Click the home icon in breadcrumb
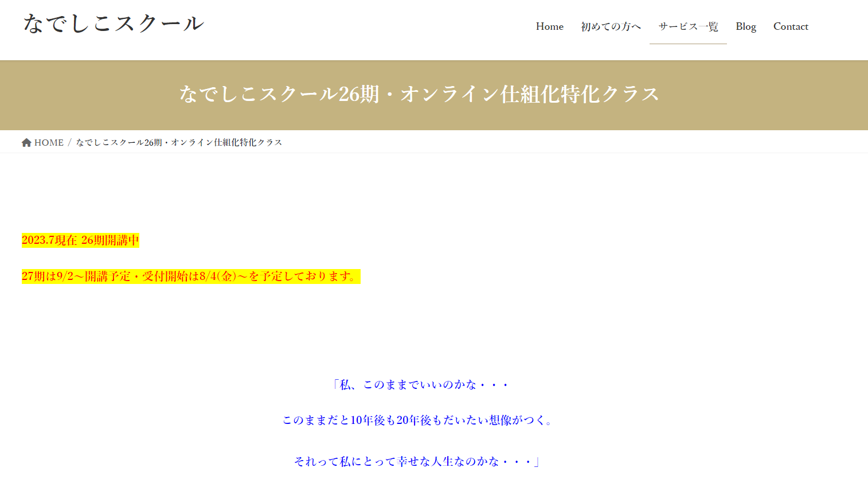 [26, 143]
